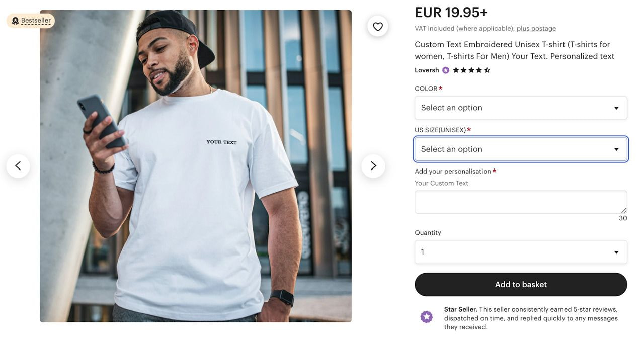Click the character counter showing 30
Image resolution: width=644 pixels, height=339 pixels.
(x=623, y=218)
